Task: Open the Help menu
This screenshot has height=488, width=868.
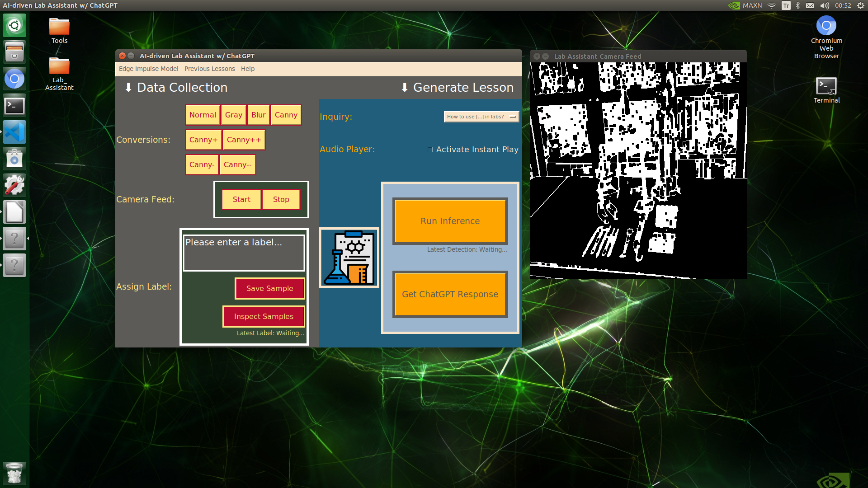Action: pyautogui.click(x=248, y=69)
